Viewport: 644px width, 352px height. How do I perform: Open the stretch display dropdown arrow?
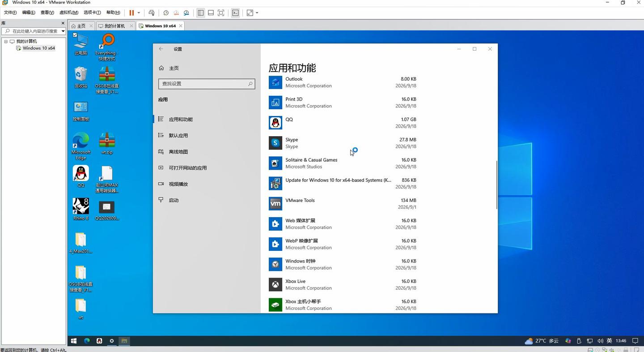[x=257, y=13]
